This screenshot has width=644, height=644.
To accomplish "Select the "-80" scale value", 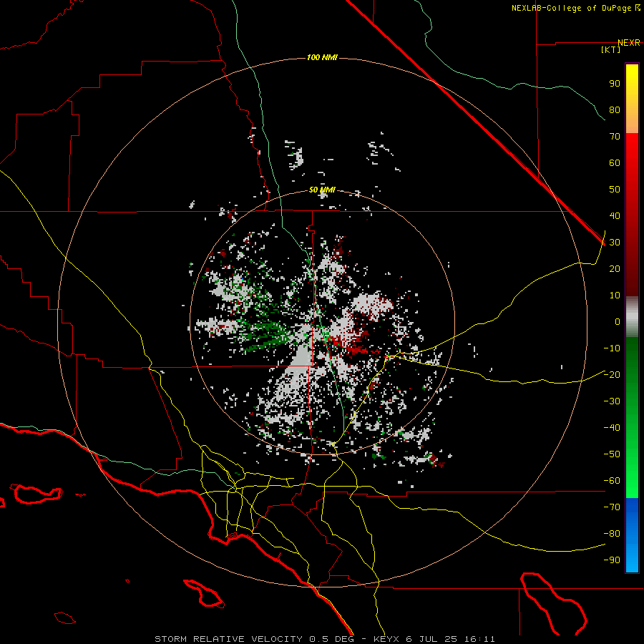I will [x=612, y=534].
